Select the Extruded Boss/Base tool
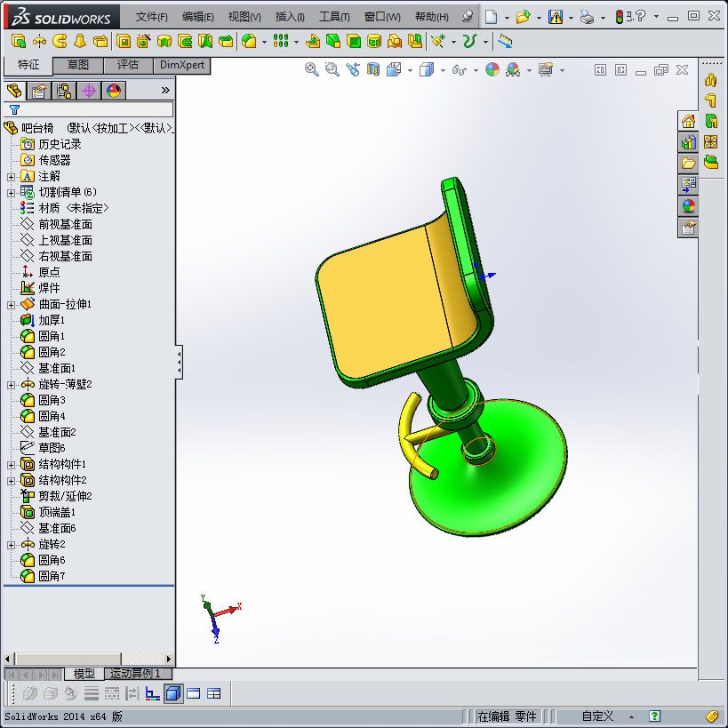Image resolution: width=728 pixels, height=728 pixels. [x=18, y=41]
